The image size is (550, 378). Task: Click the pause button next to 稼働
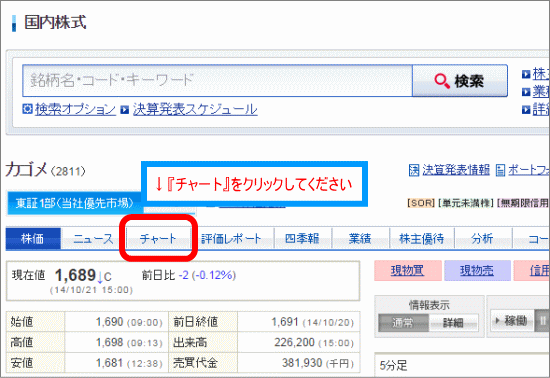click(542, 320)
